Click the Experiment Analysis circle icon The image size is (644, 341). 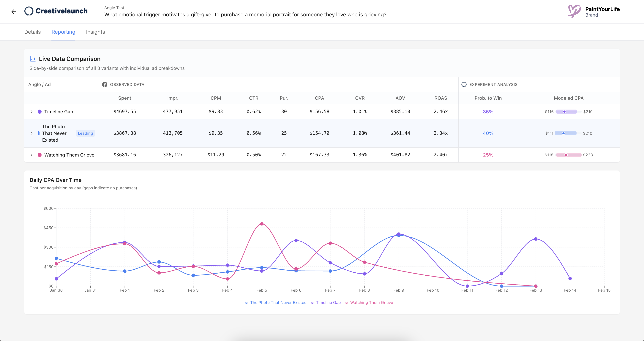pos(464,84)
